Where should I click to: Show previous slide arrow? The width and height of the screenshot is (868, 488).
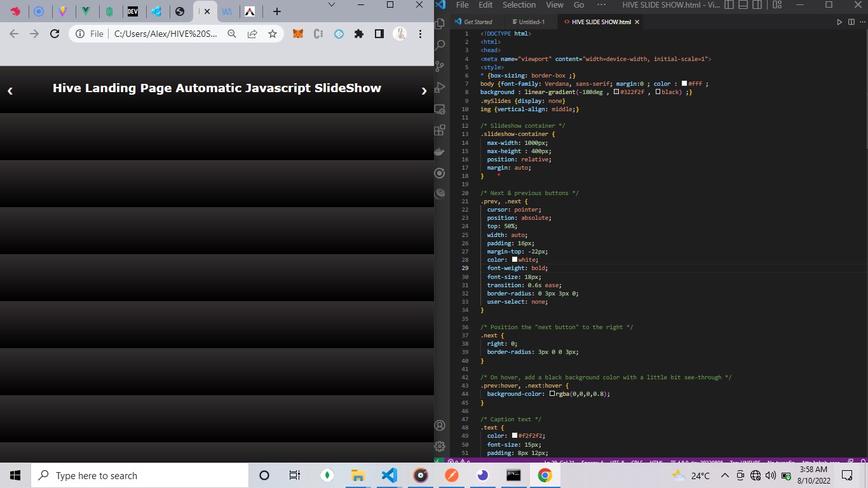[x=10, y=91]
